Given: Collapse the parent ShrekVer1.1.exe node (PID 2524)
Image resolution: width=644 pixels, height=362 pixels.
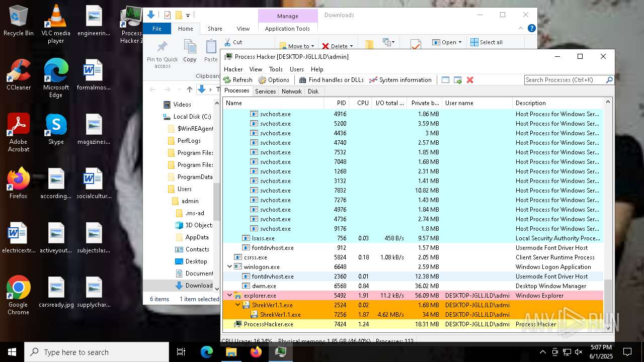Looking at the screenshot, I should point(238,305).
